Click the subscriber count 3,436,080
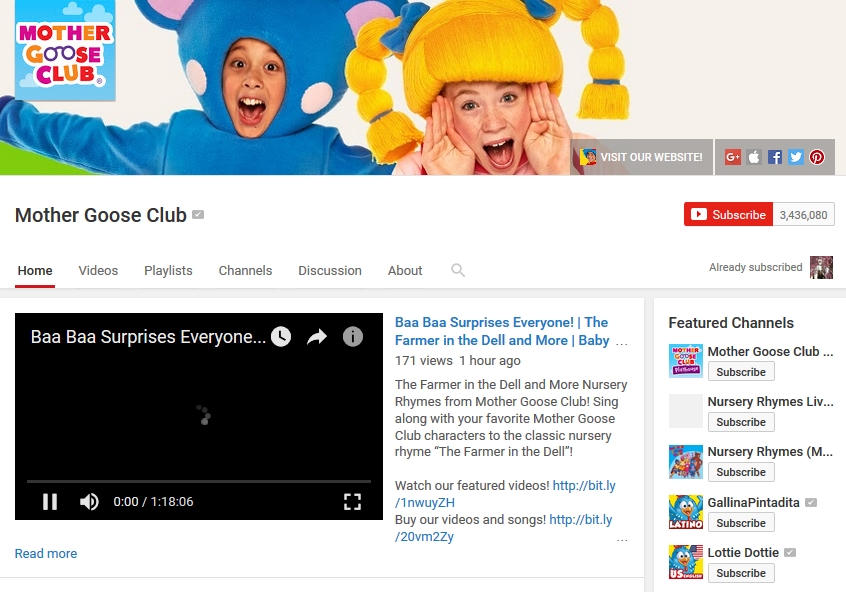 click(x=803, y=215)
